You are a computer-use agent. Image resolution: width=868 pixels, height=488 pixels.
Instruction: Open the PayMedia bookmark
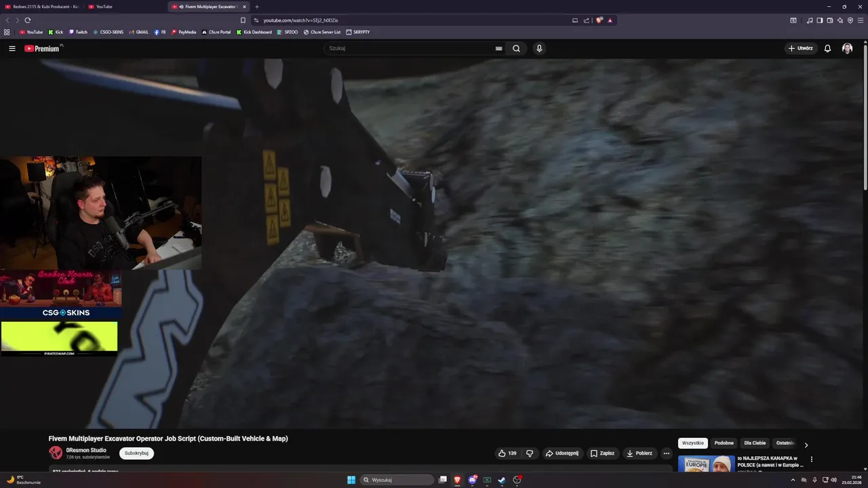click(184, 32)
